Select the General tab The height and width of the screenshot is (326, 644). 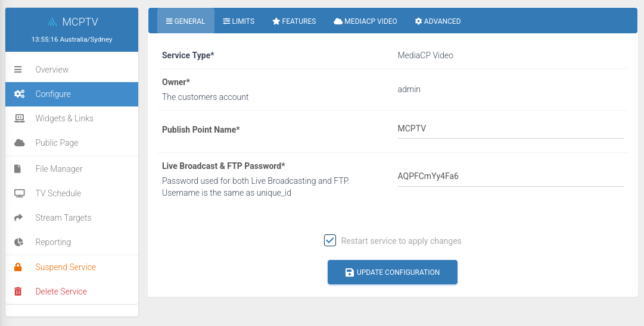[186, 21]
